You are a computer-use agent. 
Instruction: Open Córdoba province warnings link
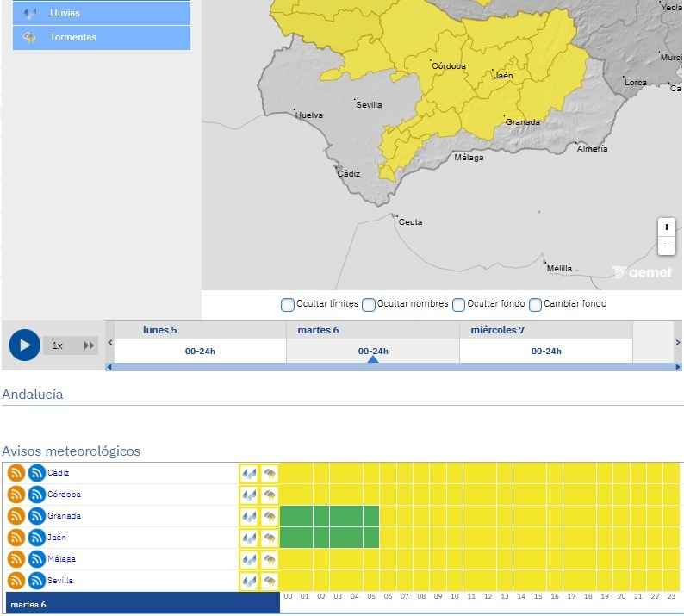click(x=64, y=495)
